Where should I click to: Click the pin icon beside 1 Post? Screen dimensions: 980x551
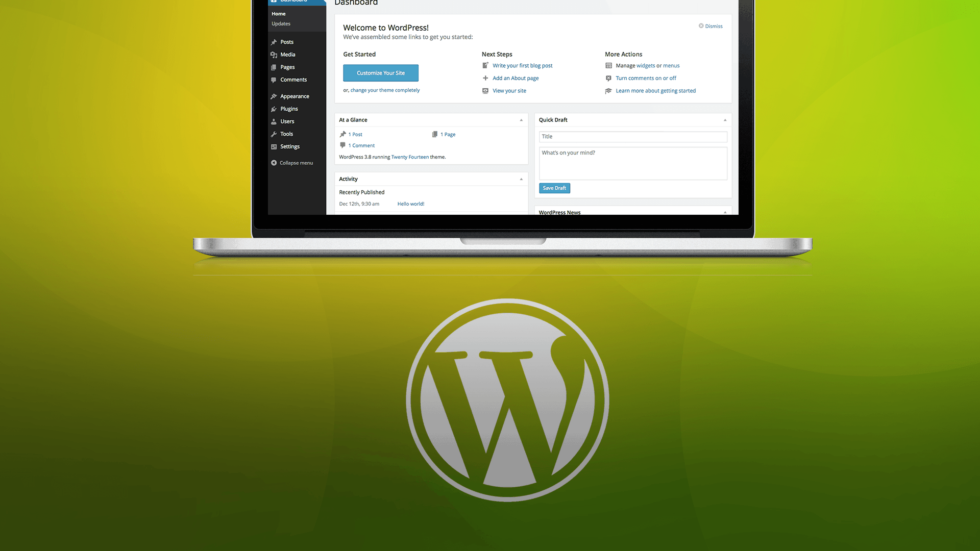tap(343, 134)
